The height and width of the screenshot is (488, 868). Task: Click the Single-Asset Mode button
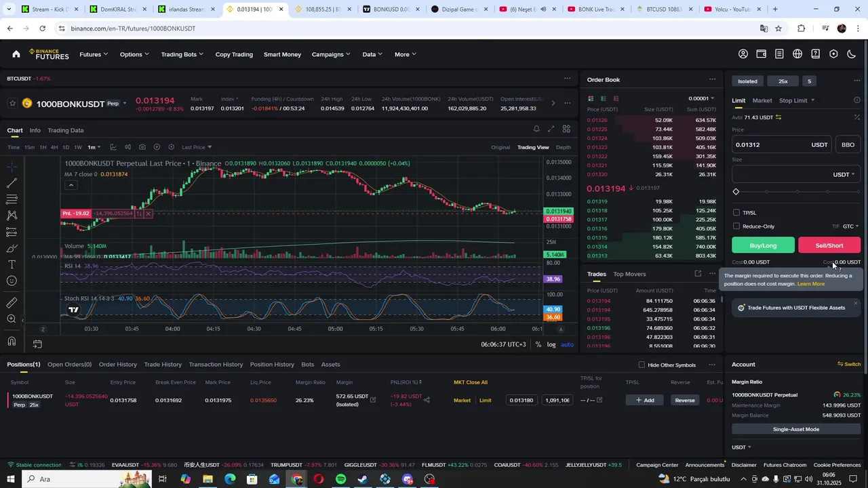pyautogui.click(x=796, y=429)
